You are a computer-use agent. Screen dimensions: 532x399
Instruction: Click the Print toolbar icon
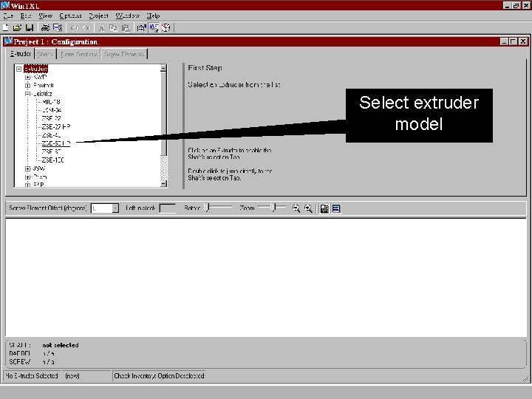coord(45,28)
